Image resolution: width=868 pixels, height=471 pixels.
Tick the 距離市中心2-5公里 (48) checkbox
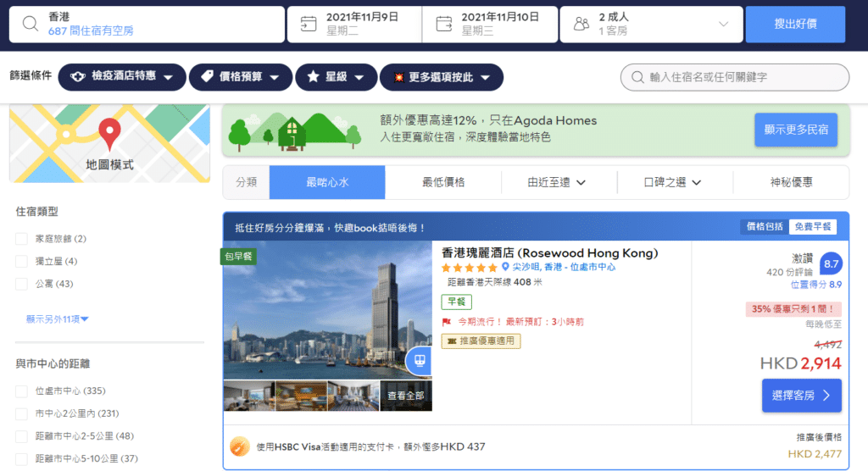pos(21,436)
